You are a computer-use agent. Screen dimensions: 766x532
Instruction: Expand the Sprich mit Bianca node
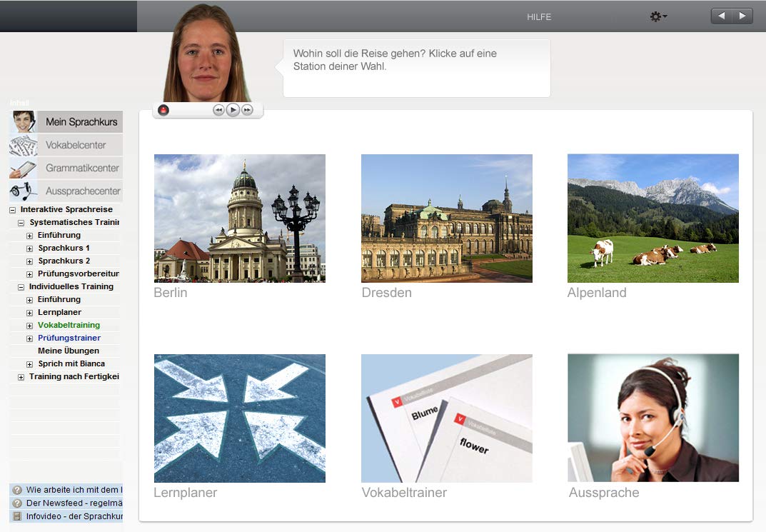pyautogui.click(x=30, y=364)
